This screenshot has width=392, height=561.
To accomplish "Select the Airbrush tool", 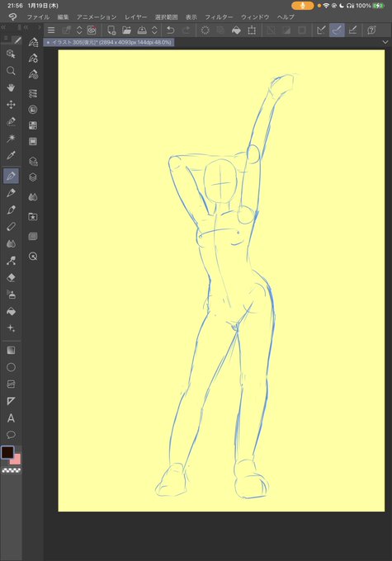I will coord(11,227).
